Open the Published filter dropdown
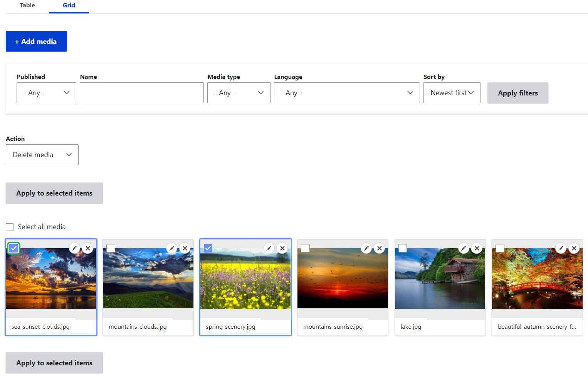Image resolution: width=588 pixels, height=378 pixels. pos(46,93)
